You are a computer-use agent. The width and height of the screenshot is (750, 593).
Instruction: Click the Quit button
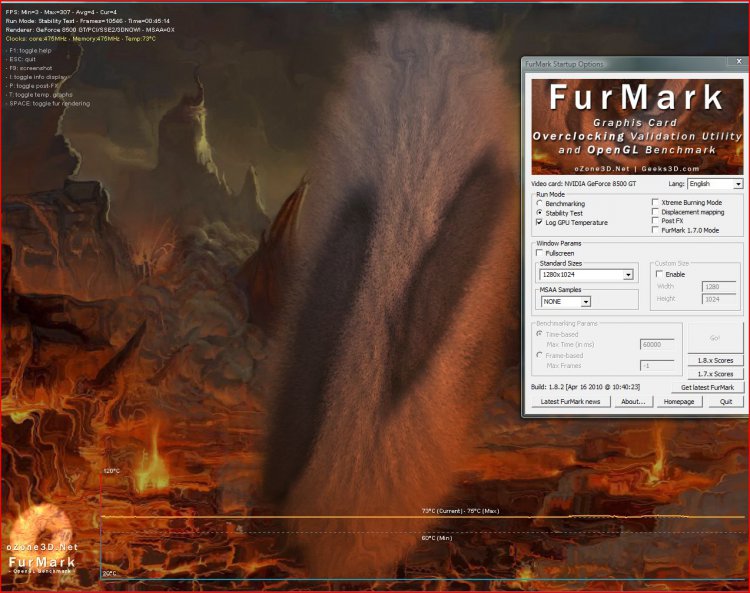coord(726,401)
